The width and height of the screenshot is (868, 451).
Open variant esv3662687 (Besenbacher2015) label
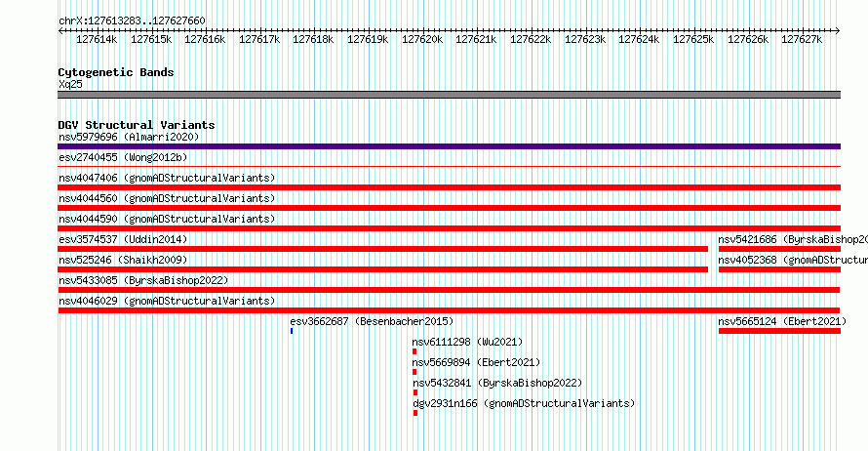pos(372,321)
